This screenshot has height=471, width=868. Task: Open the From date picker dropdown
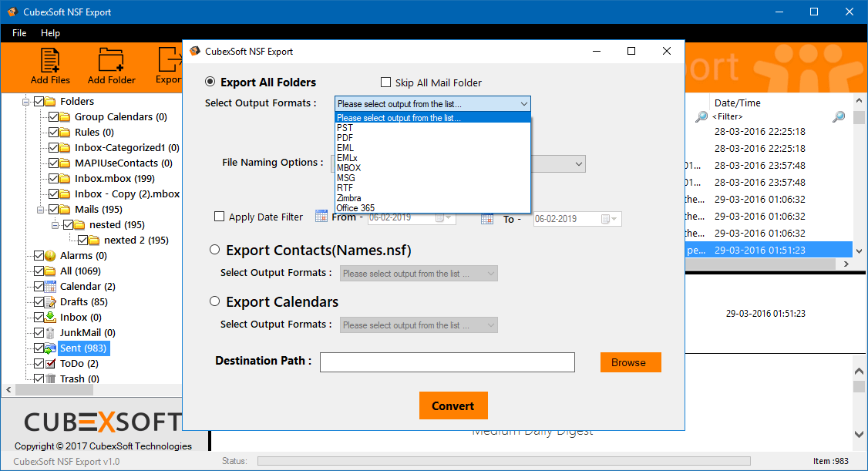[444, 217]
